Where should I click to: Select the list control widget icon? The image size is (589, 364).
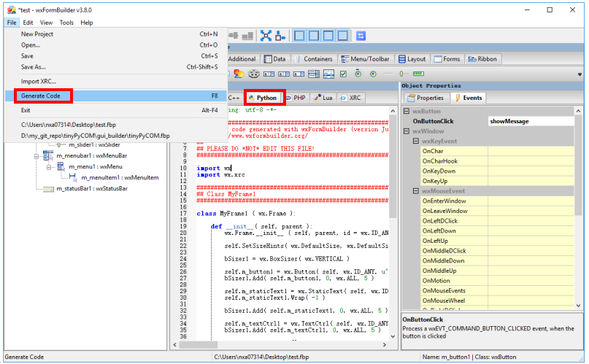pos(328,74)
